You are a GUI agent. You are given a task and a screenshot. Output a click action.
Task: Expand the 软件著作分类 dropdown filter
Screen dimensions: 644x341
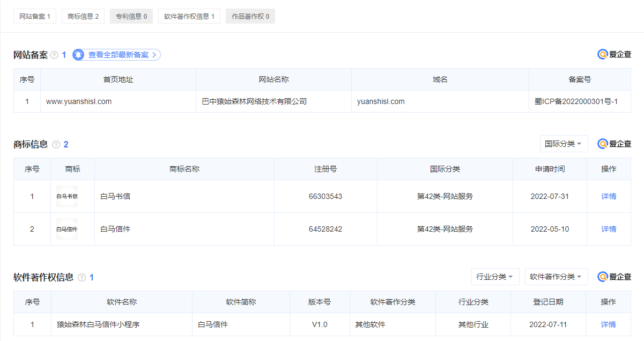pyautogui.click(x=557, y=277)
